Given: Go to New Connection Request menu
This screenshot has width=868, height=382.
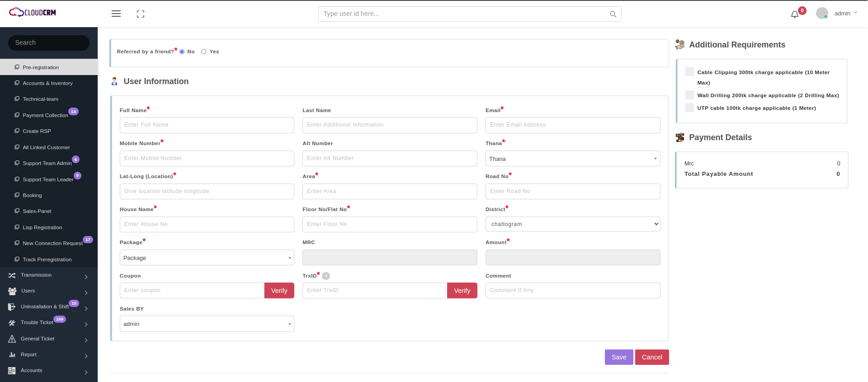Looking at the screenshot, I should (x=52, y=243).
